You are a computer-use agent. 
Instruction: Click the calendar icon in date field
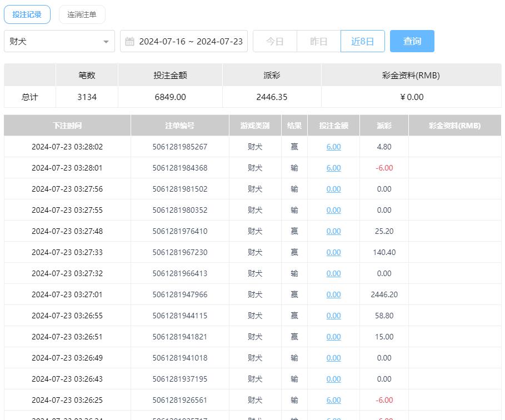[130, 42]
